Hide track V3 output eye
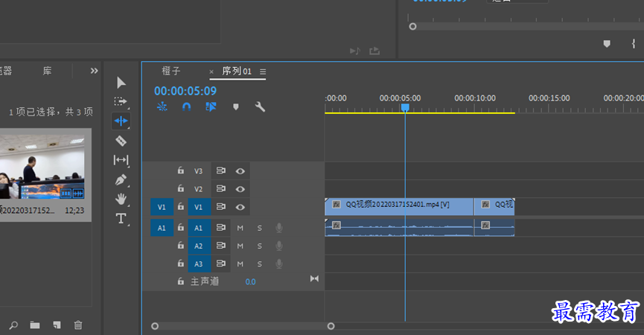The width and height of the screenshot is (644, 335). 240,171
